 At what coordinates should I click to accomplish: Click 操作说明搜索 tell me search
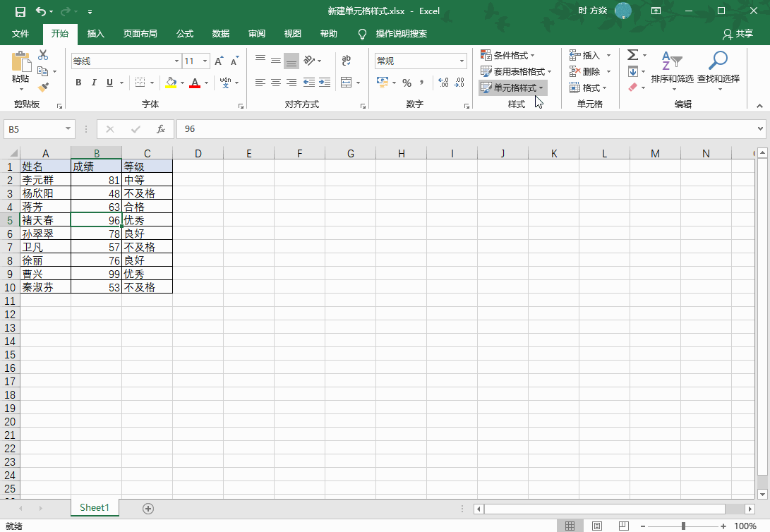click(401, 33)
